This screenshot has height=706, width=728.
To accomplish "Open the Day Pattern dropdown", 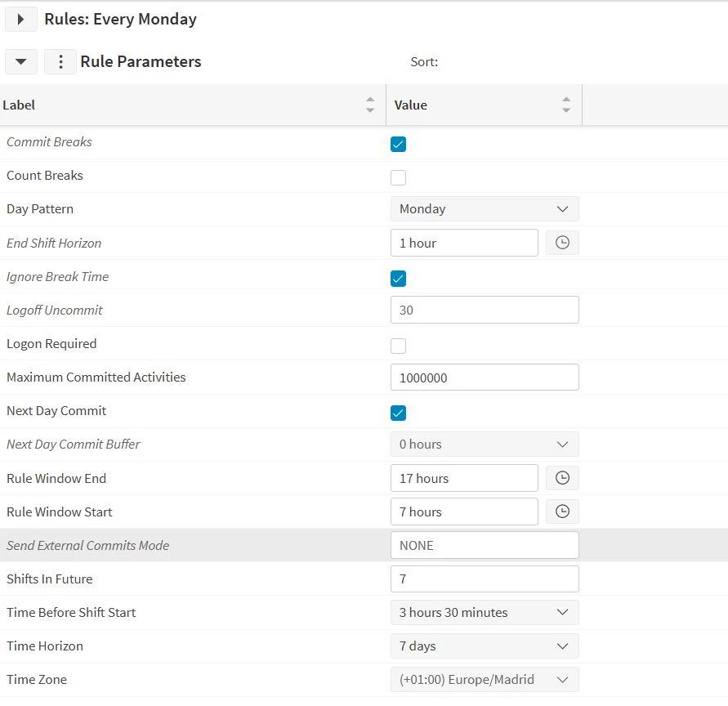I will 485,209.
